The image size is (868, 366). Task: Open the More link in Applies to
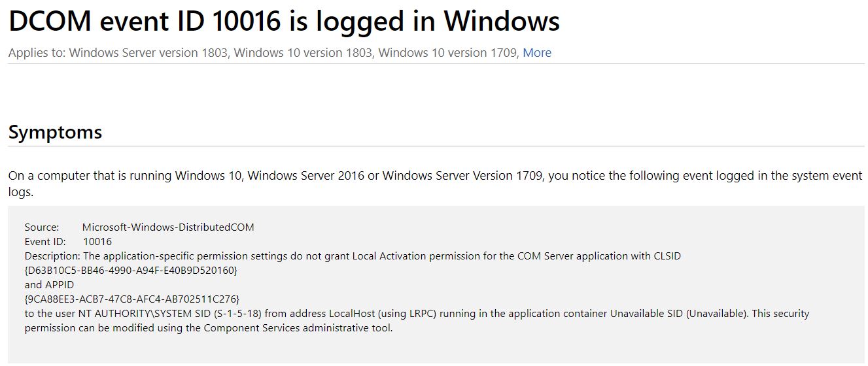pyautogui.click(x=536, y=53)
